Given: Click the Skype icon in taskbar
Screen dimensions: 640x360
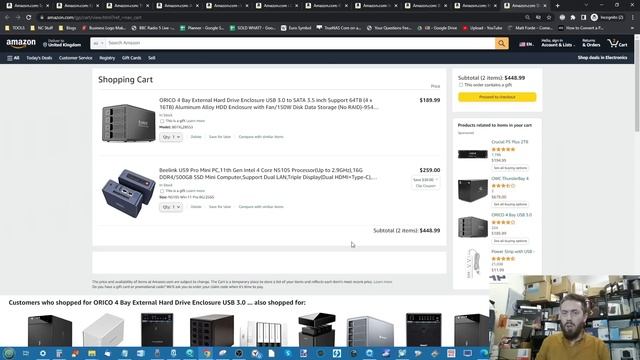Looking at the screenshot, I should (288, 353).
